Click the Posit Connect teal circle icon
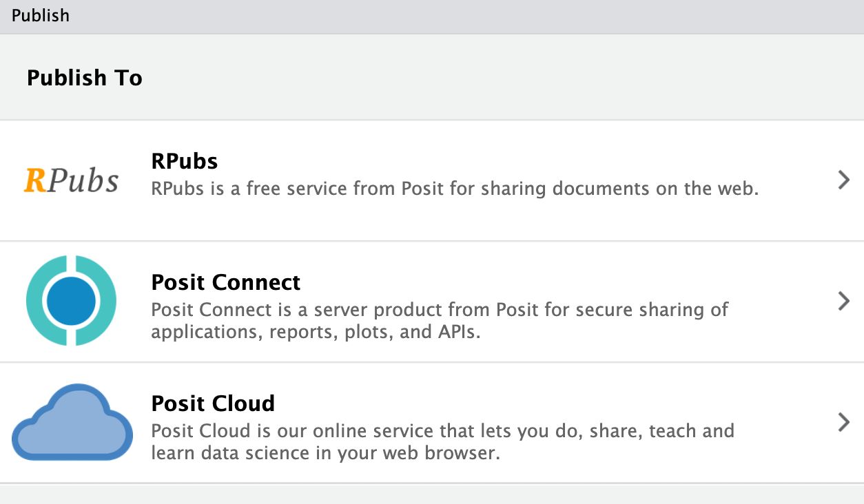This screenshot has width=864, height=504. pos(71,301)
